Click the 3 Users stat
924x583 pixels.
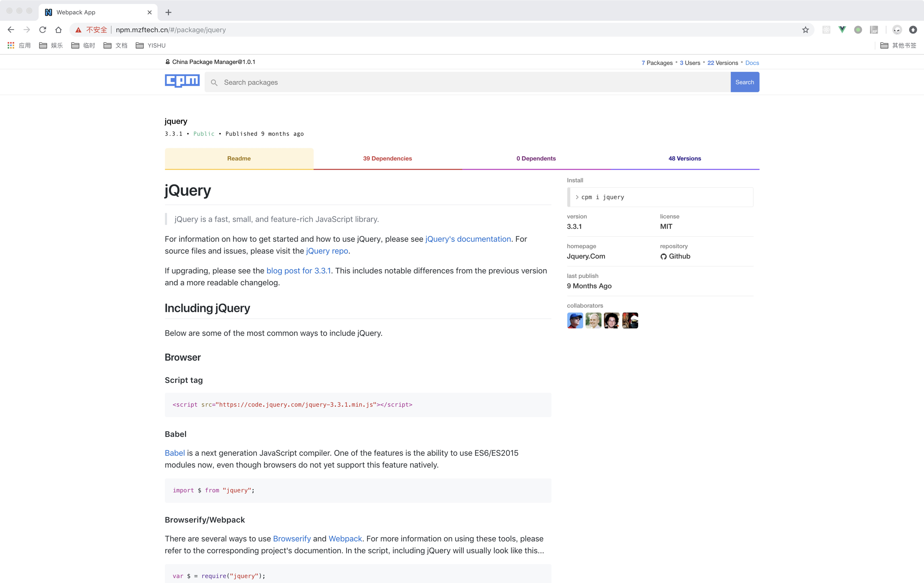[x=690, y=63]
